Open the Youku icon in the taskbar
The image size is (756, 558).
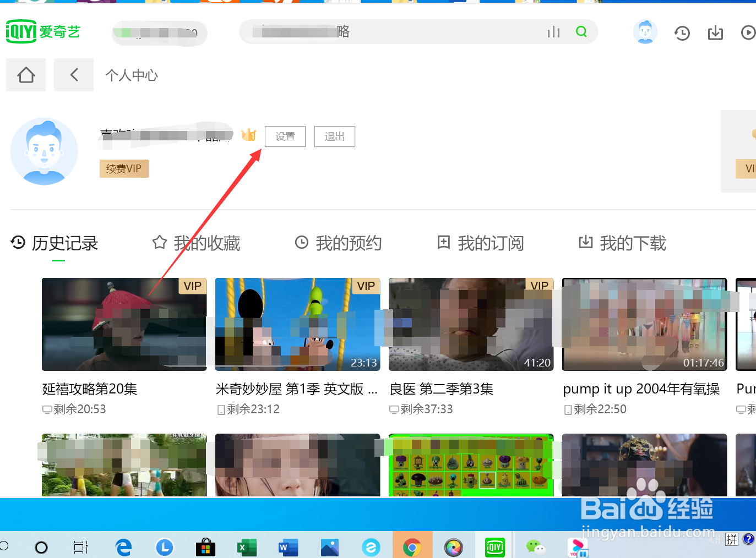pyautogui.click(x=578, y=547)
